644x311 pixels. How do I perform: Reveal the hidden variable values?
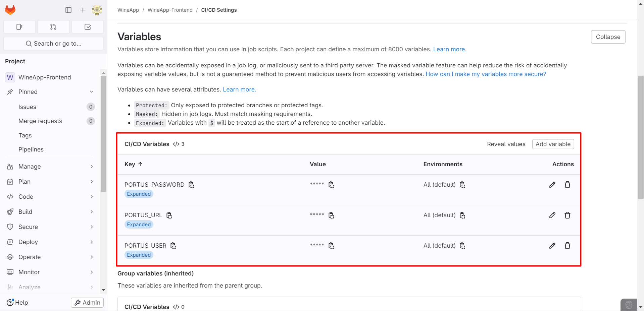(506, 144)
